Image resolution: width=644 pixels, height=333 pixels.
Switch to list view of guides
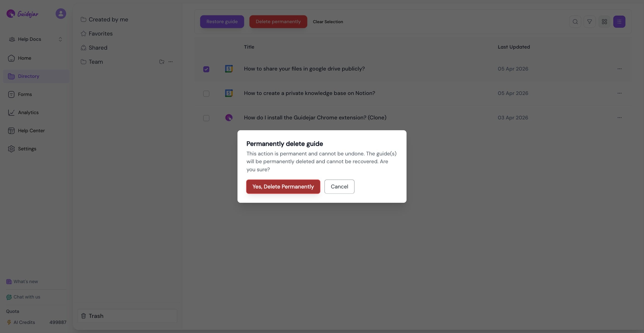(619, 22)
